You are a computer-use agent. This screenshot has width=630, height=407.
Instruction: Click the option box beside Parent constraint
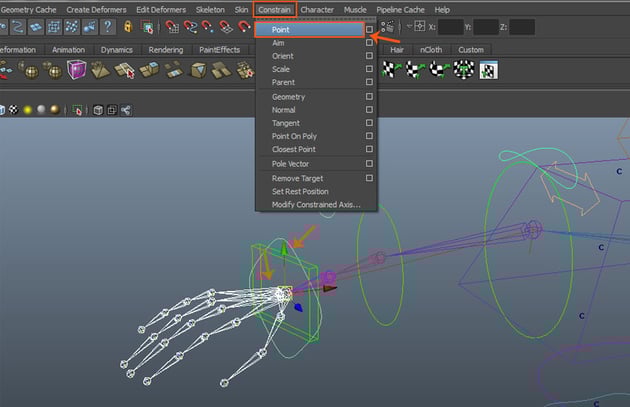click(369, 82)
